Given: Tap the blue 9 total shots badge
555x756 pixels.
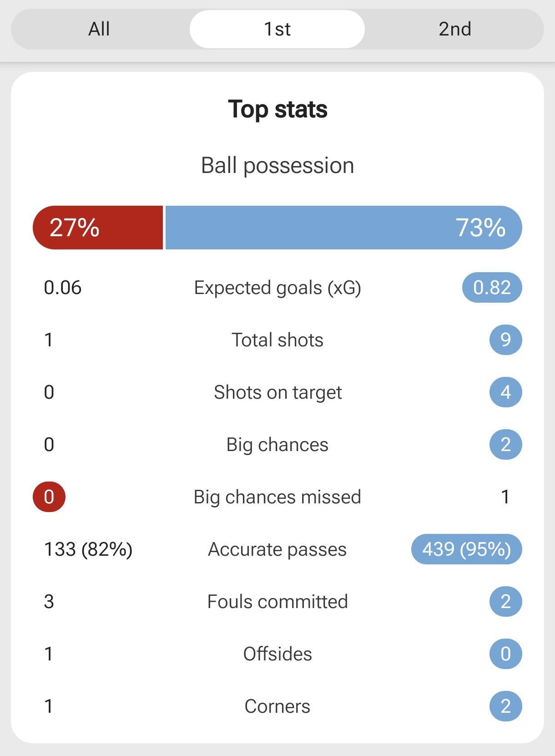Looking at the screenshot, I should coord(505,340).
